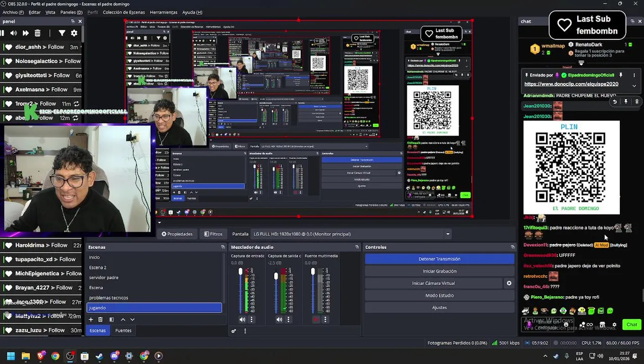
Task: Open advanced audio properties gears icon
Action: [x=234, y=331]
